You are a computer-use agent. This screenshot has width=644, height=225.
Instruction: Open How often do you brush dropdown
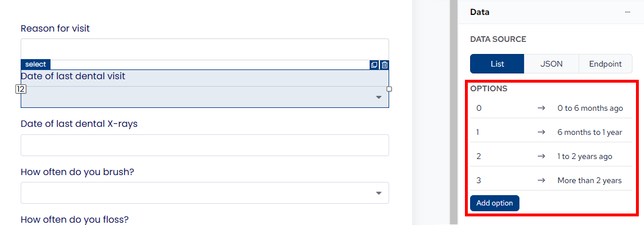pos(205,193)
